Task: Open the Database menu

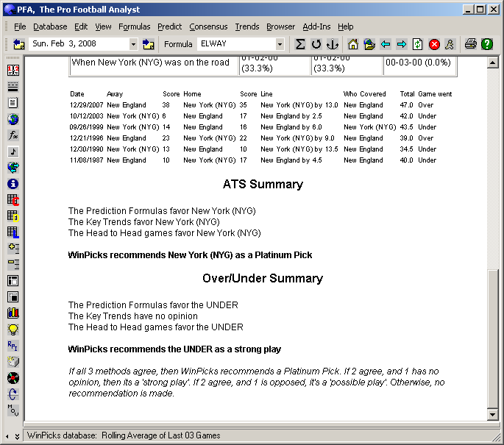Action: [x=50, y=26]
